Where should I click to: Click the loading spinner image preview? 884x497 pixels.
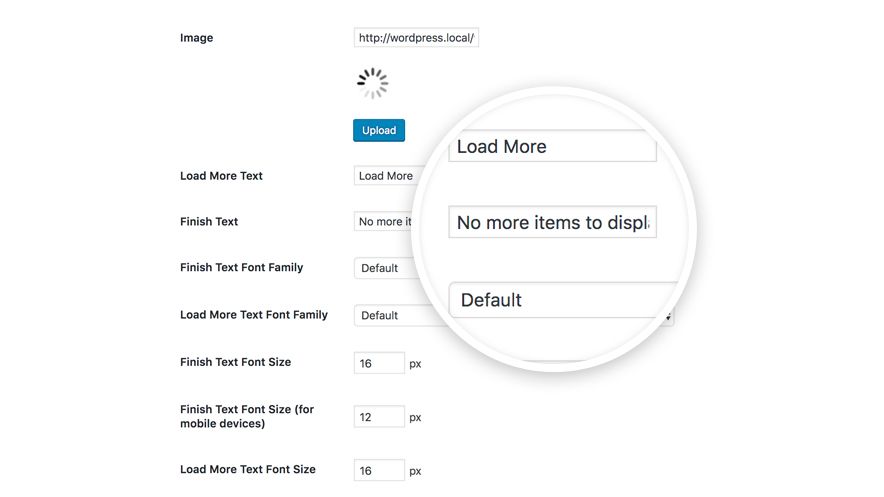tap(372, 84)
